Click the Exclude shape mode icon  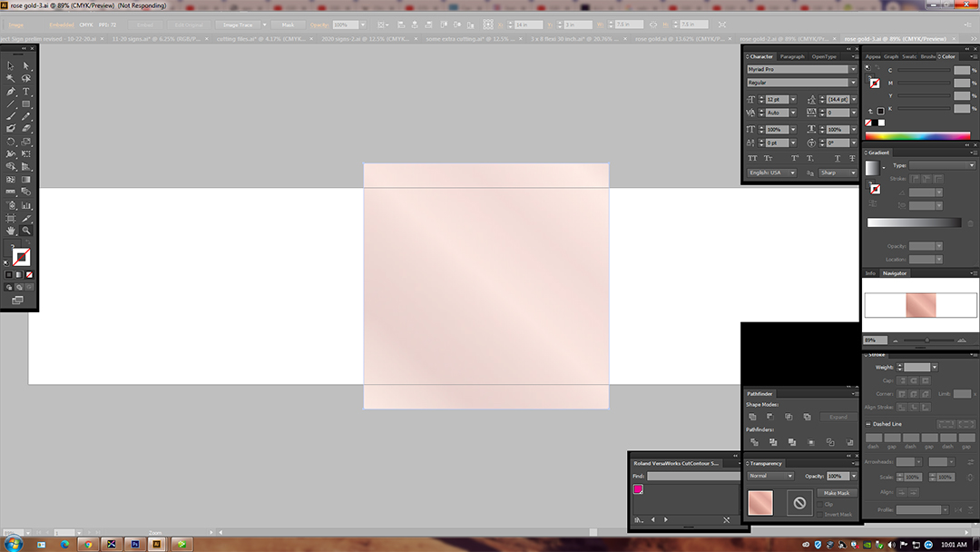[807, 417]
